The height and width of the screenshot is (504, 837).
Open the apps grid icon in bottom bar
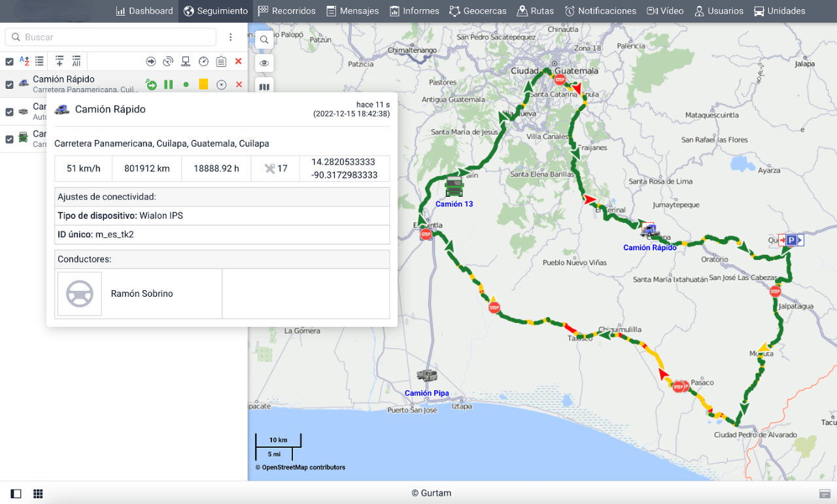pos(38,494)
